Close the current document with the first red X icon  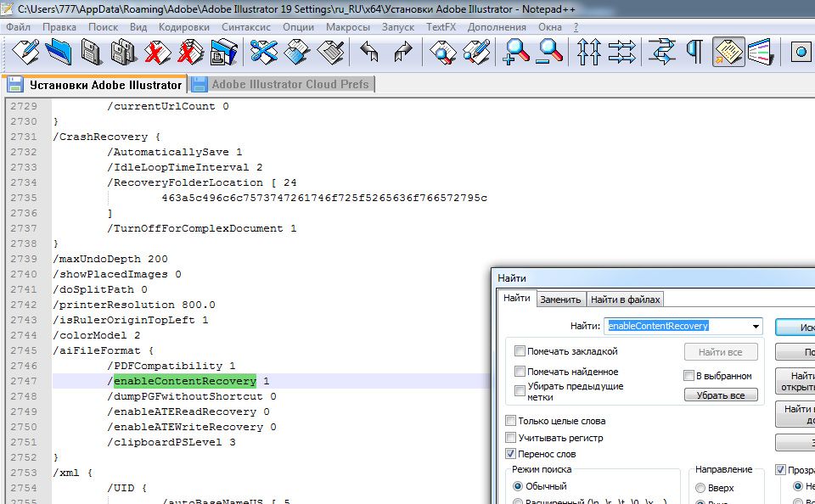click(157, 52)
